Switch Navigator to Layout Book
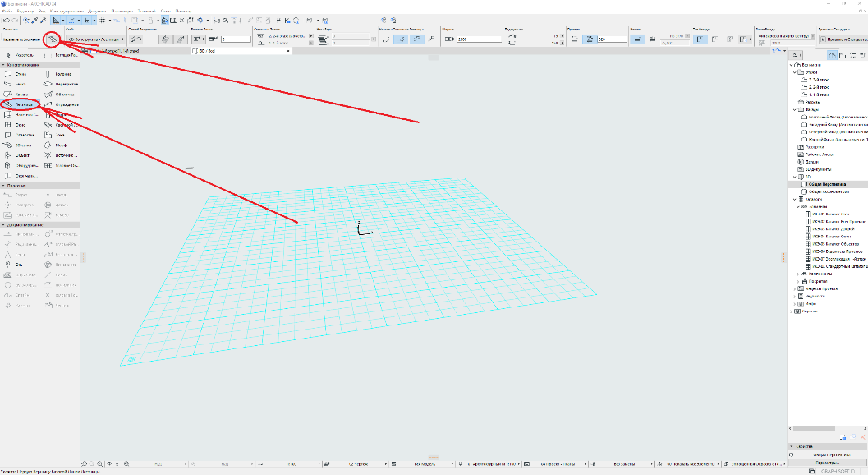868x475 pixels. click(853, 55)
